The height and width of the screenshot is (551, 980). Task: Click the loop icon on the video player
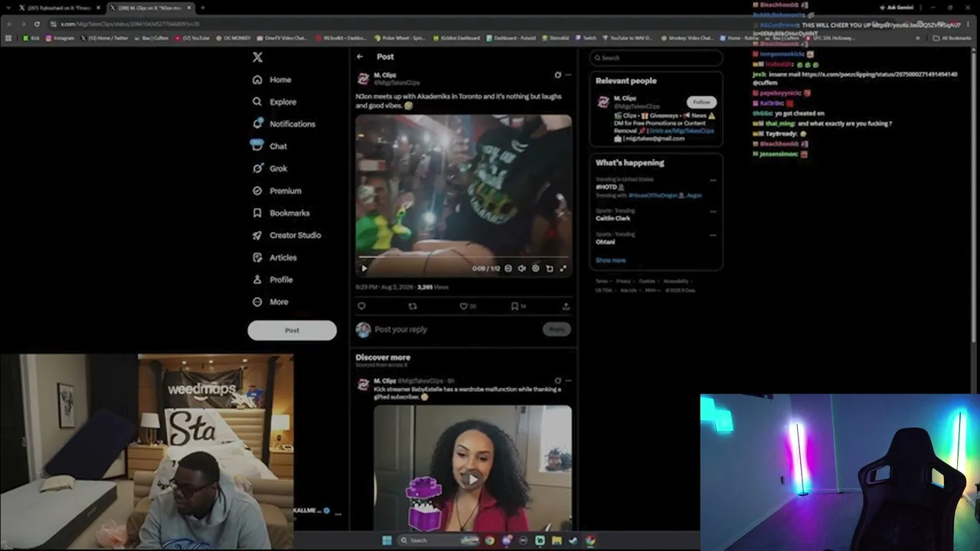(x=550, y=269)
